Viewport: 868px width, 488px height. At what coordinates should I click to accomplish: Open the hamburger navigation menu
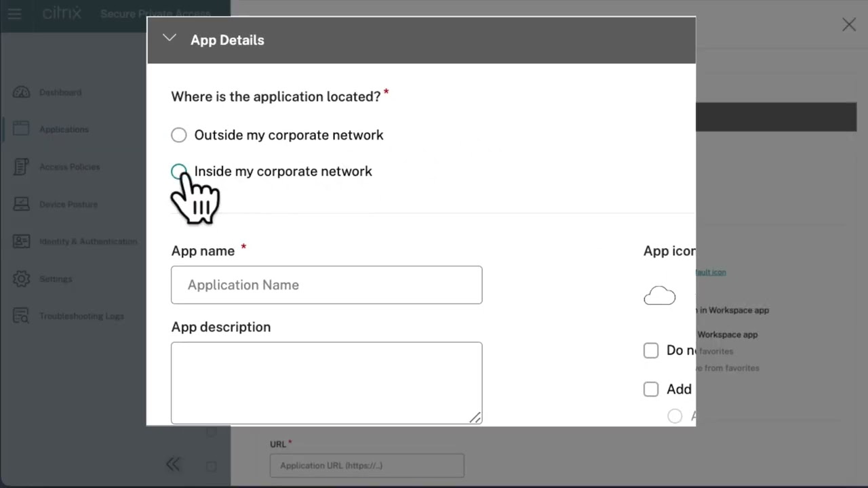[x=14, y=14]
